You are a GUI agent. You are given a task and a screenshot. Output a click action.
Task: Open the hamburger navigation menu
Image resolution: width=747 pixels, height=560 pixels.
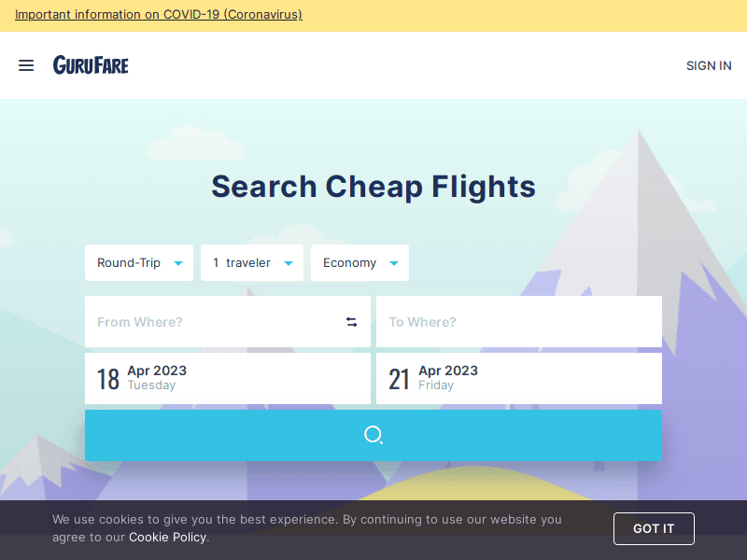pyautogui.click(x=26, y=65)
